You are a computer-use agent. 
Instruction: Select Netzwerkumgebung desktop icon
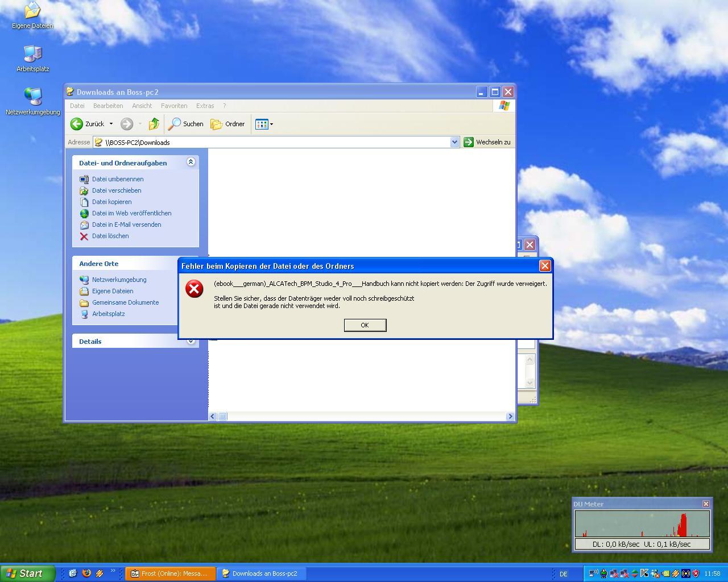32,102
